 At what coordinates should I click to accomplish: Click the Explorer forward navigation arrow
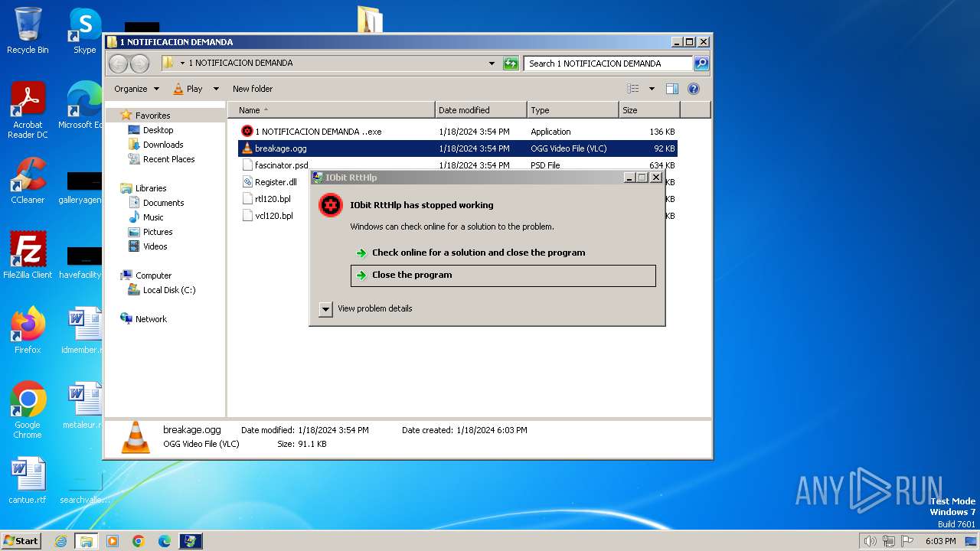[139, 64]
